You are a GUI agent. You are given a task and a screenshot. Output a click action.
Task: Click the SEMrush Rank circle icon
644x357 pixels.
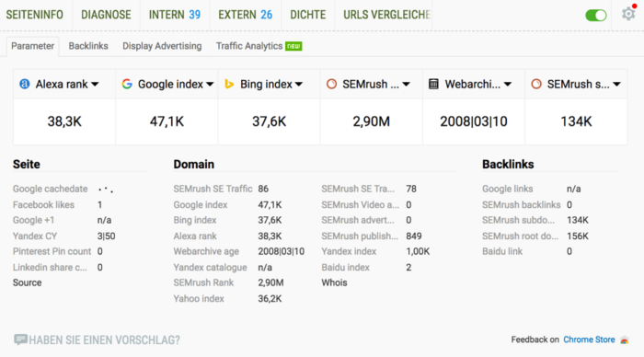coord(331,85)
